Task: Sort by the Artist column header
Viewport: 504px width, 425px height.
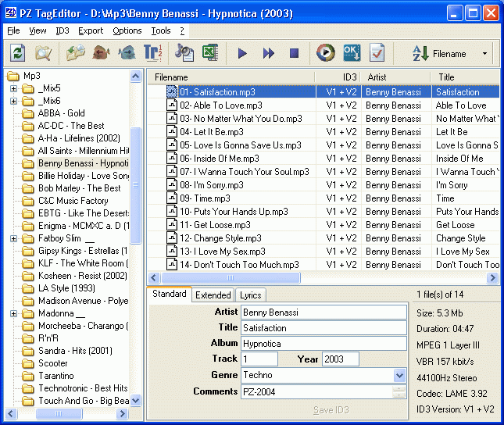Action: pos(395,77)
